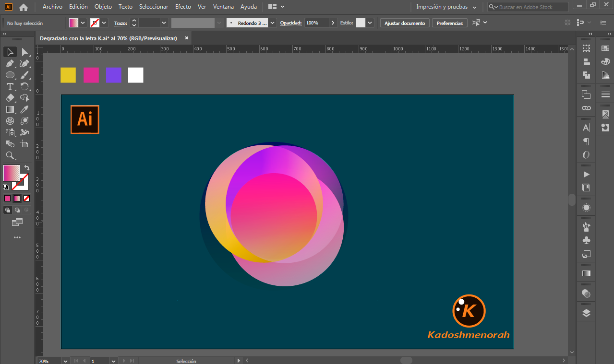Screen dimensions: 614x364
Task: Enable Draw Behind mode
Action: pos(17,210)
